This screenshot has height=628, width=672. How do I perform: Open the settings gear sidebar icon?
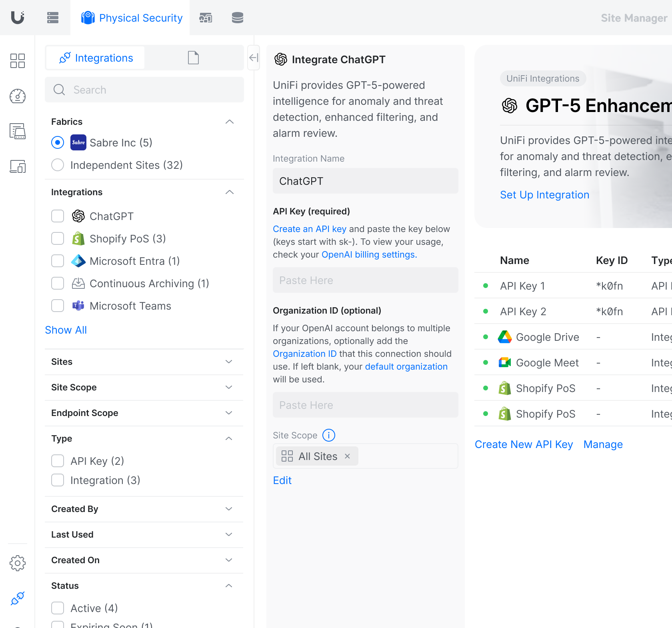tap(18, 563)
